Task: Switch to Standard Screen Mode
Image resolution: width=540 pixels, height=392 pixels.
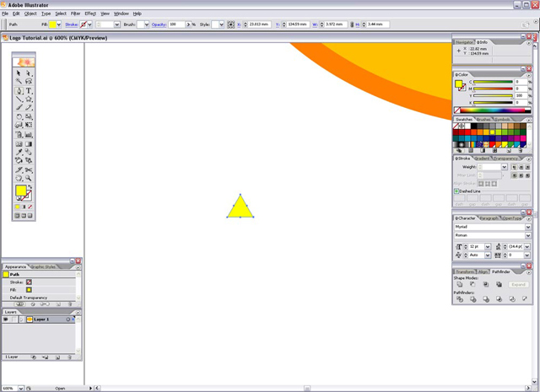Action: [x=17, y=216]
